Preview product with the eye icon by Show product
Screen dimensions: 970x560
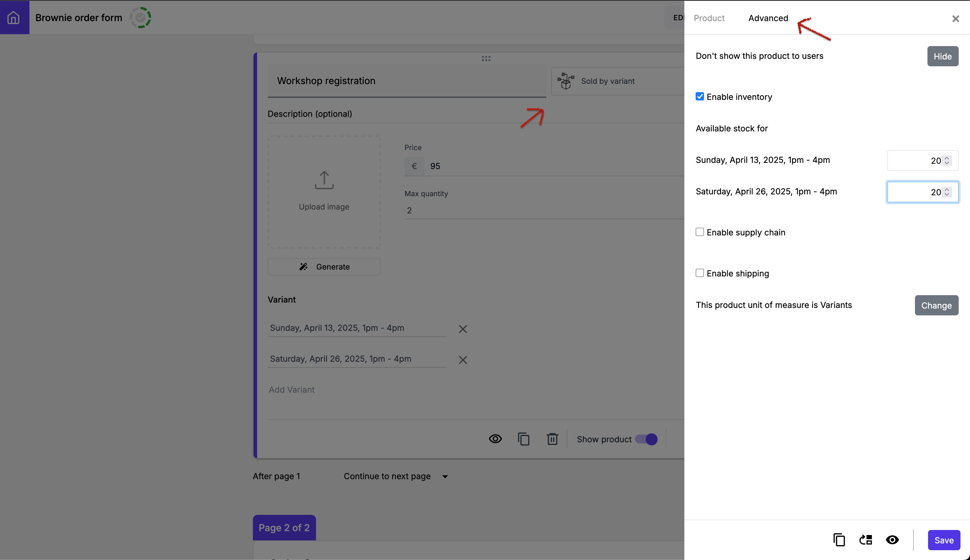495,439
